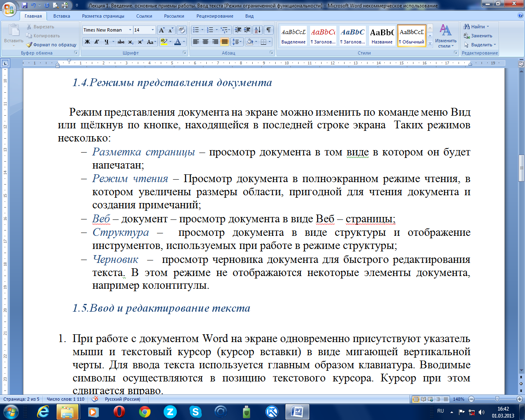
Task: Click the zoom slider handle in the status bar
Action: (x=497, y=399)
